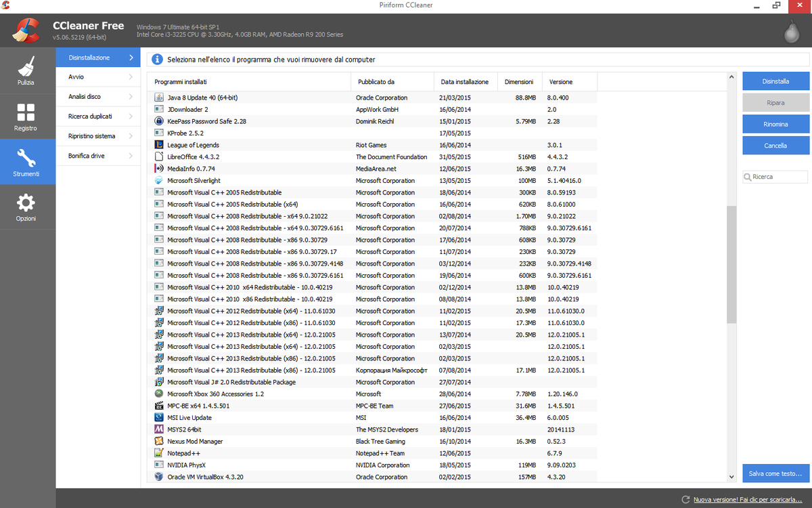Select Microsoft Visual J# 2.0 Redistributable Package
812x508 pixels.
click(372, 382)
